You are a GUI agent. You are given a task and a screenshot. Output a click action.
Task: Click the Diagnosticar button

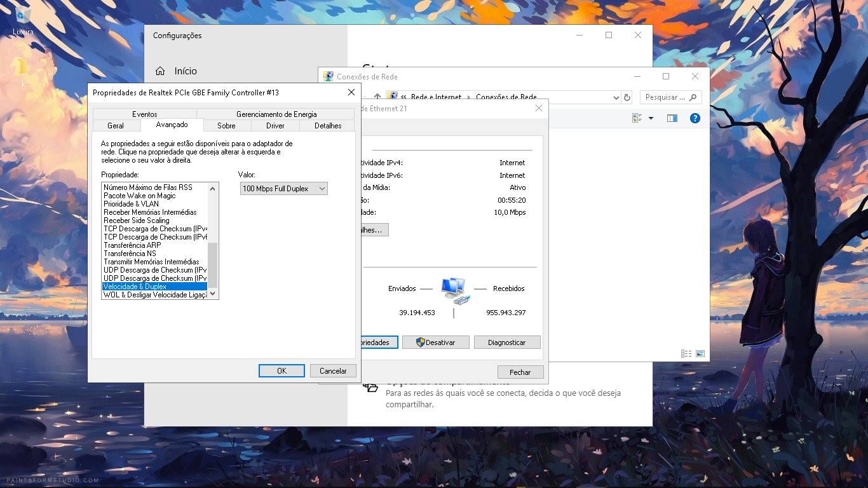[507, 342]
